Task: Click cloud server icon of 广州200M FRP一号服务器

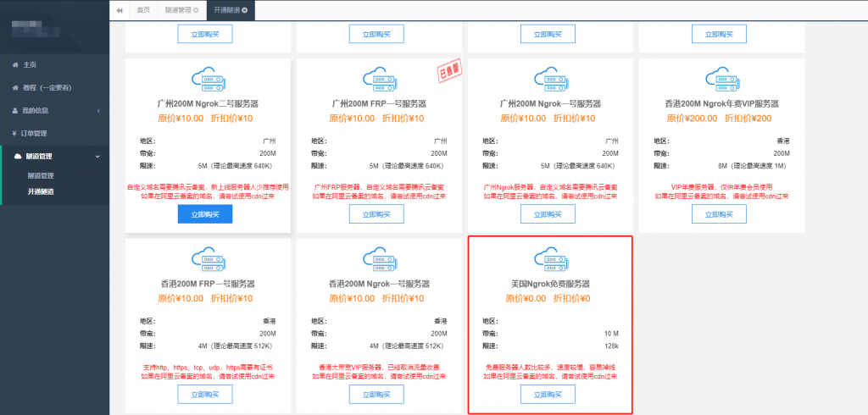Action: [x=379, y=80]
